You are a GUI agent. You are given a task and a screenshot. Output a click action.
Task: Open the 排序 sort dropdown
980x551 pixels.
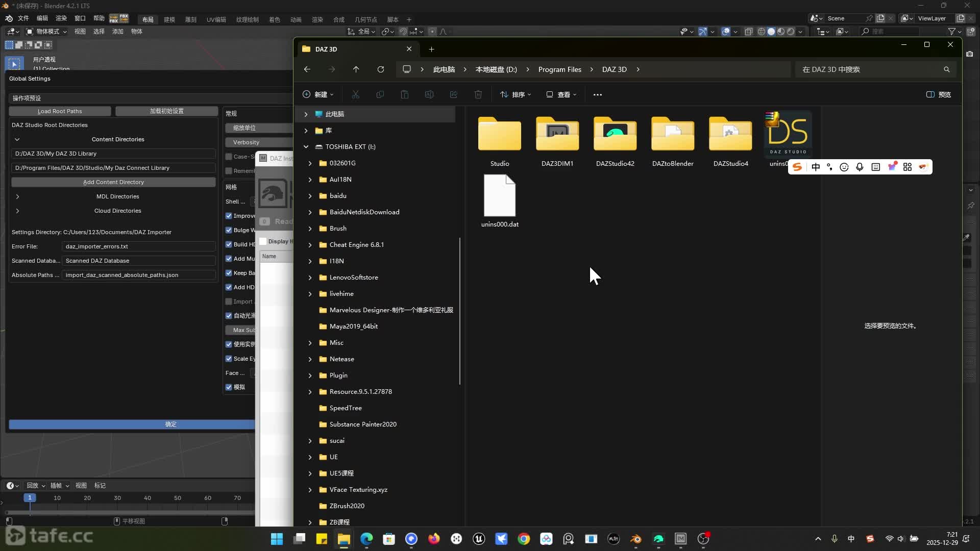coord(516,94)
